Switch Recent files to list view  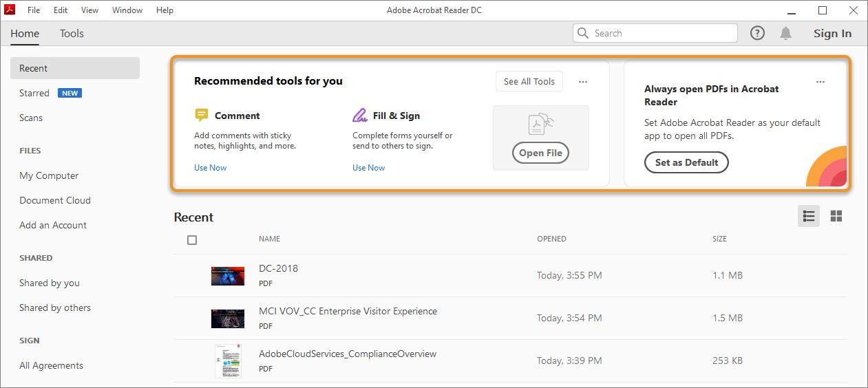[x=809, y=216]
